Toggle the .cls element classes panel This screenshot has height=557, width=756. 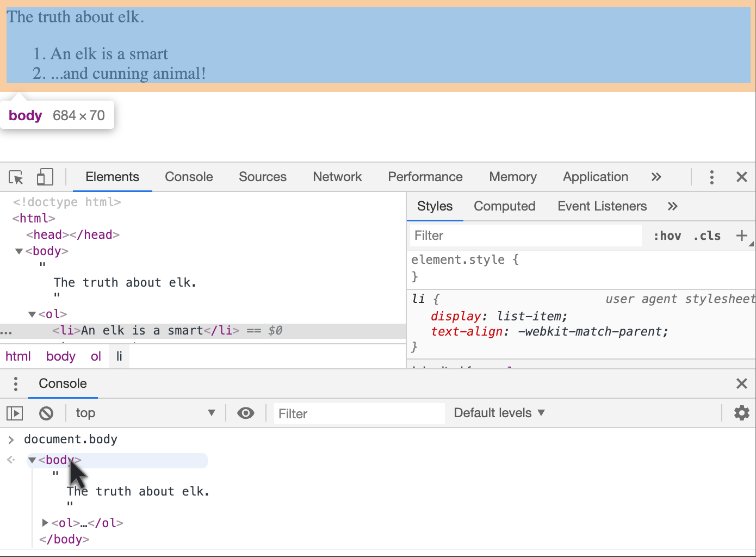coord(707,236)
